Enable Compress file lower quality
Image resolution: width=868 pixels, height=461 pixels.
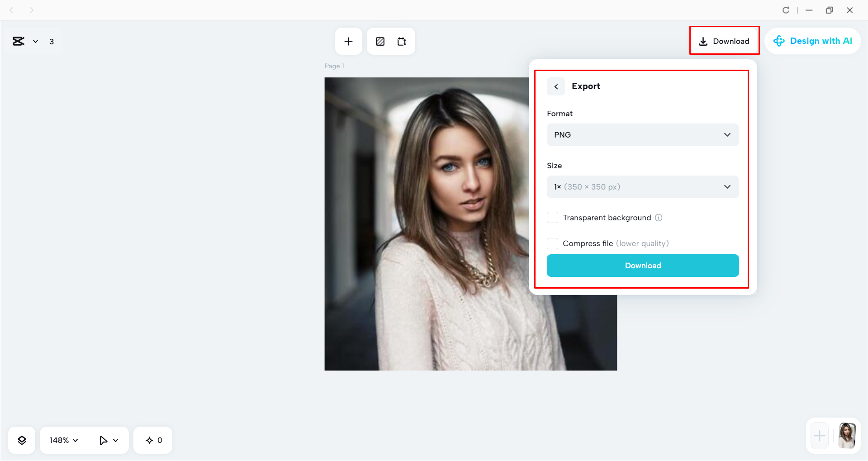(x=552, y=243)
